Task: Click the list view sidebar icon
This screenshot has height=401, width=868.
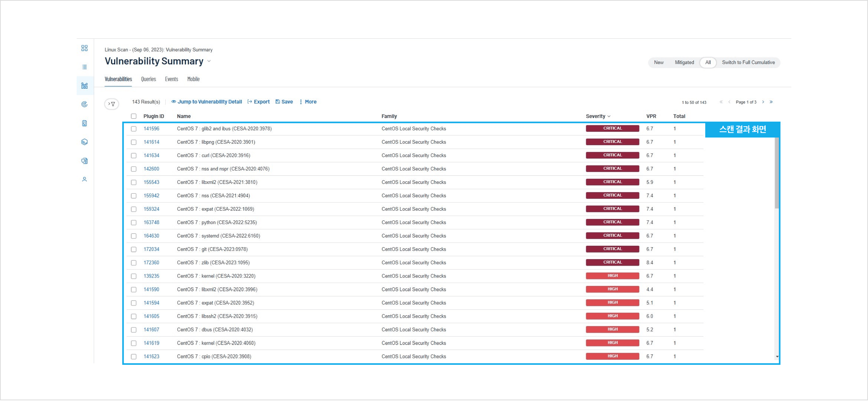Action: click(84, 67)
